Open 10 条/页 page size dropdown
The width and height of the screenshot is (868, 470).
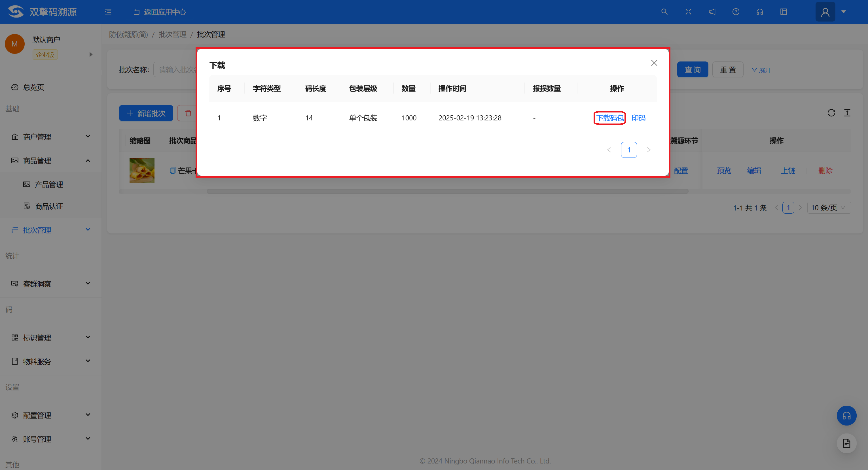pos(829,208)
